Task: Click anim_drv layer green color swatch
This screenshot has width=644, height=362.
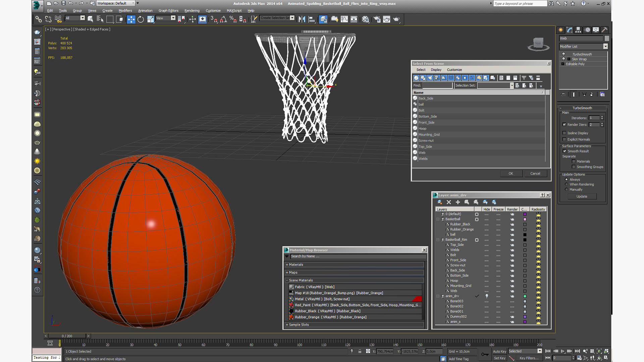Action: click(x=525, y=296)
